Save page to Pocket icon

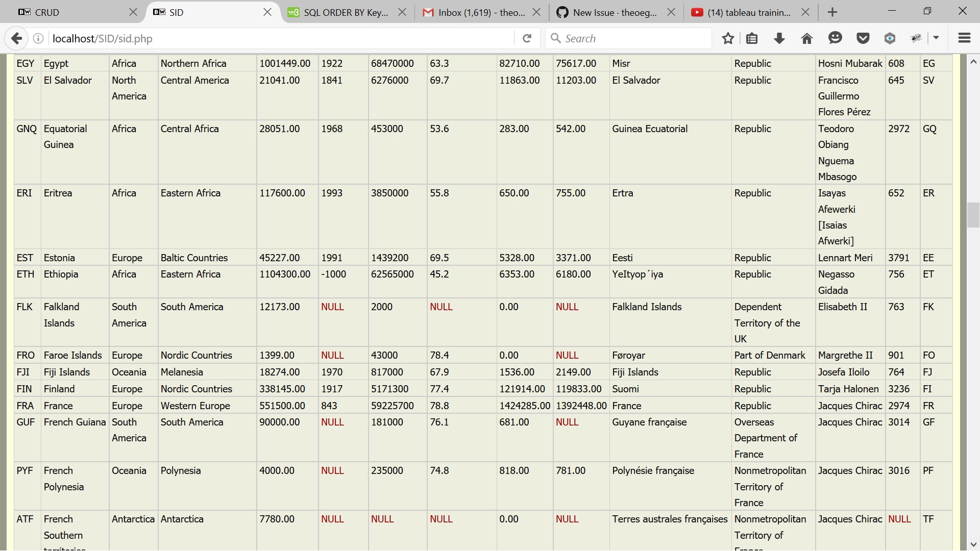[x=863, y=38]
